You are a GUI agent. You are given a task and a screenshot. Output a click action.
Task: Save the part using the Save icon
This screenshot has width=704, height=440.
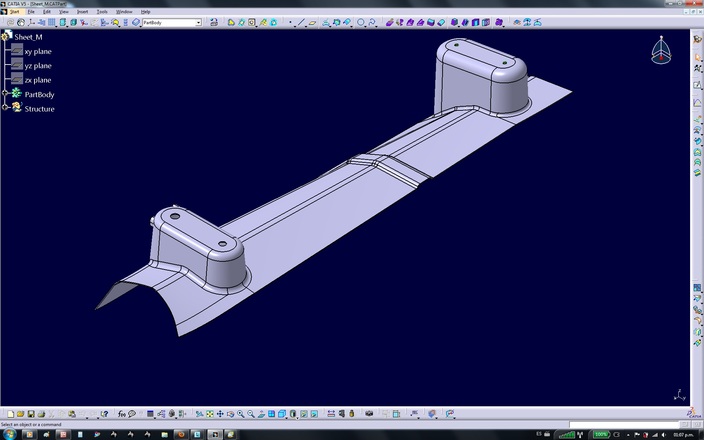31,414
